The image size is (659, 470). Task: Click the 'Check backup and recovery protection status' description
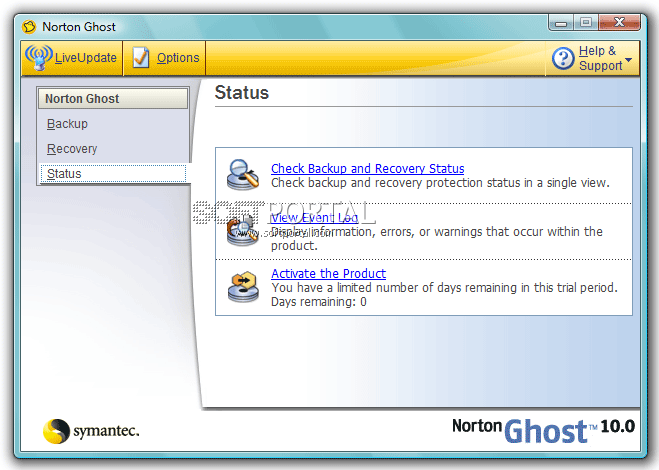click(x=440, y=183)
